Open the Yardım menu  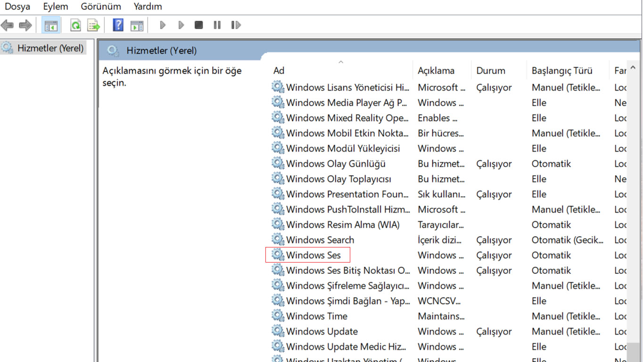(148, 7)
